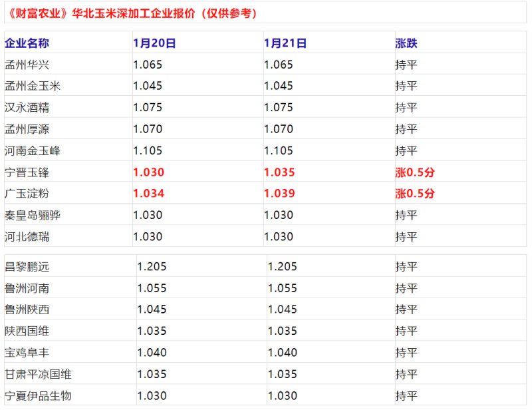Select the 甘肃平凉国维 company name cell
Screen dimensions: 532x410
(38, 375)
